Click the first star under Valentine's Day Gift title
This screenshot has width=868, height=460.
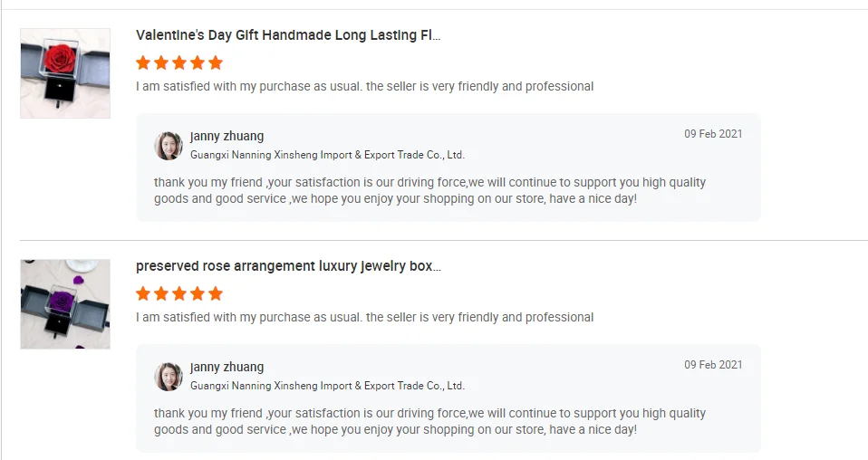click(x=143, y=62)
